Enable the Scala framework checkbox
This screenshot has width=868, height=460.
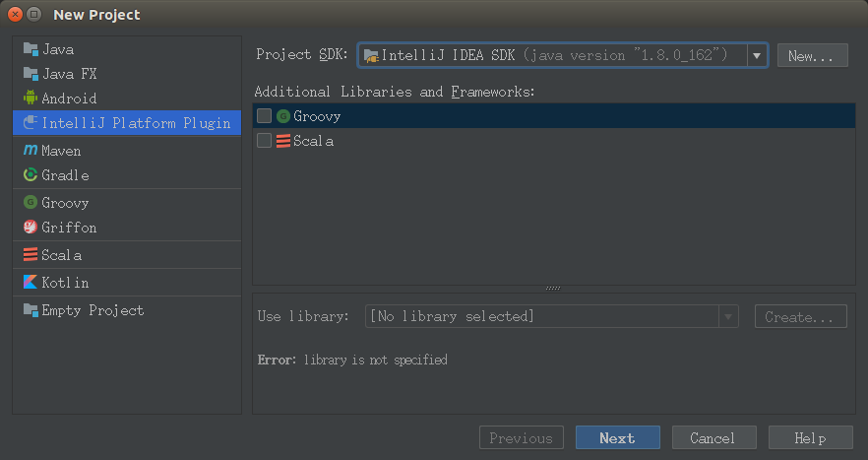pyautogui.click(x=264, y=141)
